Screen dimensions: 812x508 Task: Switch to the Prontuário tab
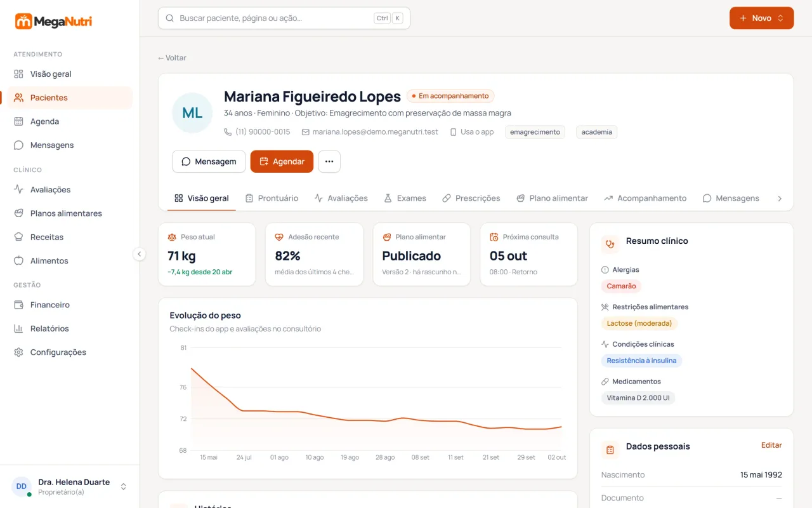272,199
